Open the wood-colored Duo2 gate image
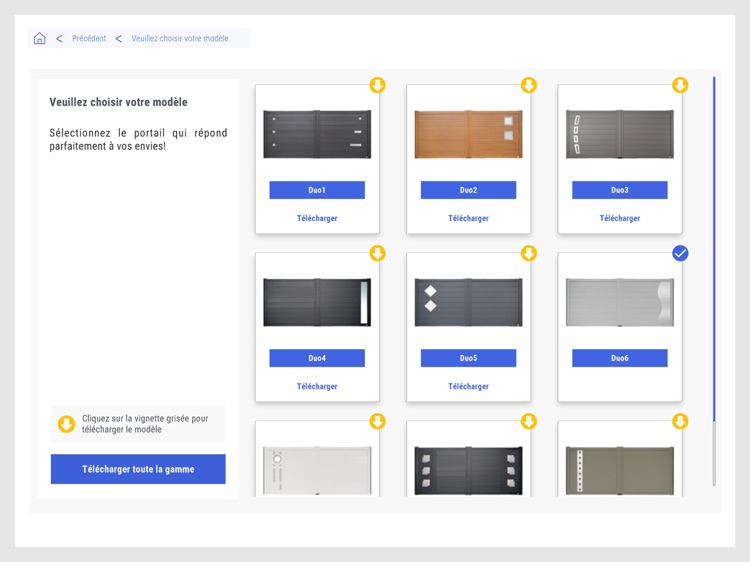 tap(468, 134)
